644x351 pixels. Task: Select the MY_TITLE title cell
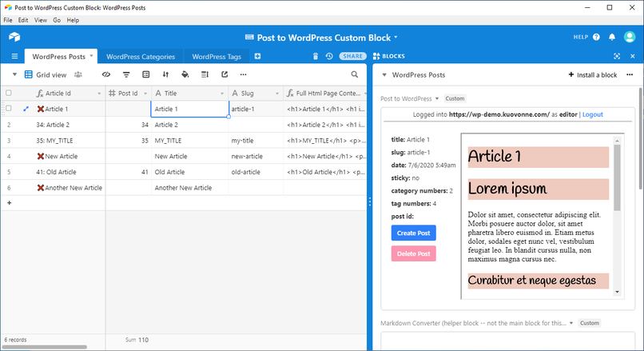(x=189, y=141)
